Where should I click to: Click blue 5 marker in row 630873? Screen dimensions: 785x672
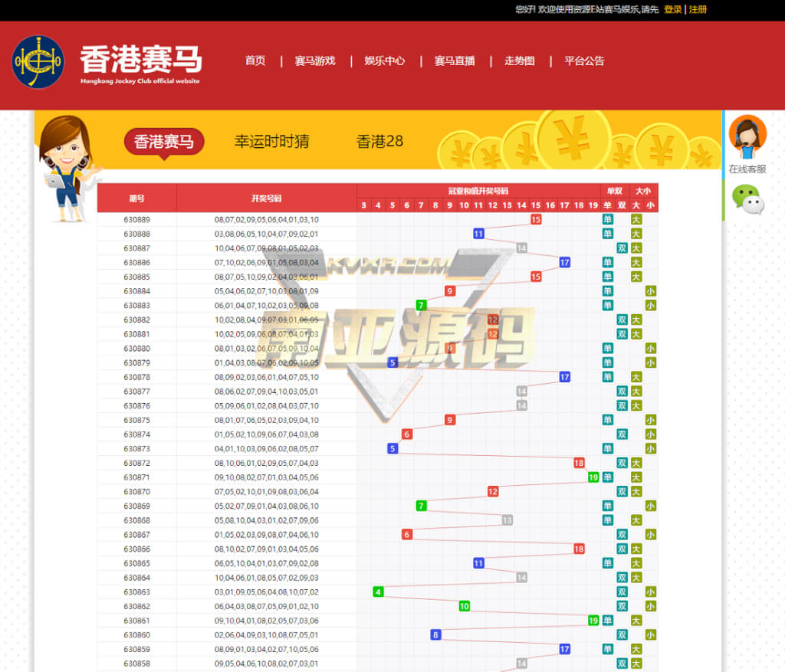tap(392, 448)
